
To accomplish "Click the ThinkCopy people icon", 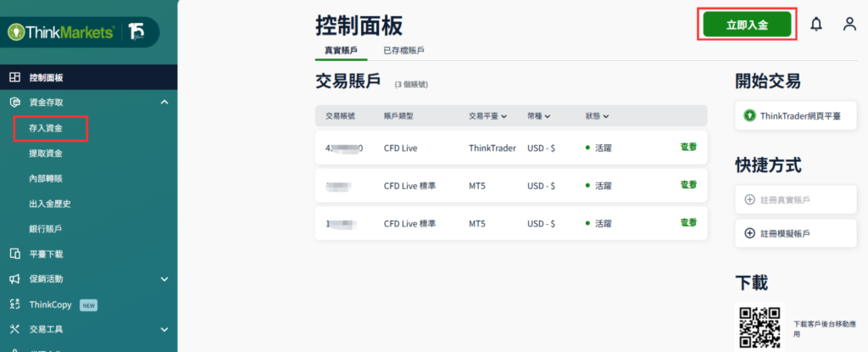I will (x=15, y=305).
